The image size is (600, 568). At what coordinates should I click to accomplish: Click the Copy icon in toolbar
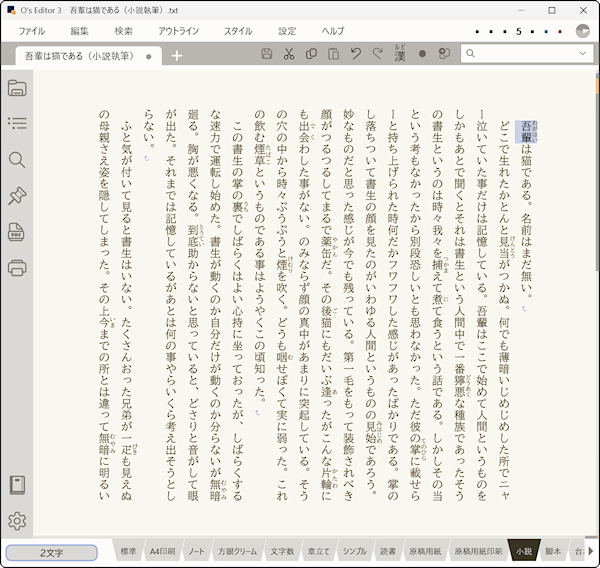point(311,54)
